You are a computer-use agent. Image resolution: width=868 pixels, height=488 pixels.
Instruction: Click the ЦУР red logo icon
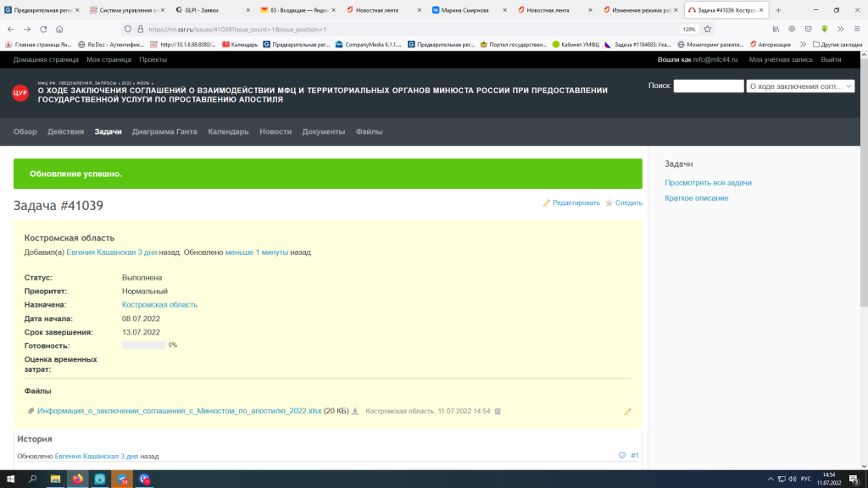pos(20,93)
